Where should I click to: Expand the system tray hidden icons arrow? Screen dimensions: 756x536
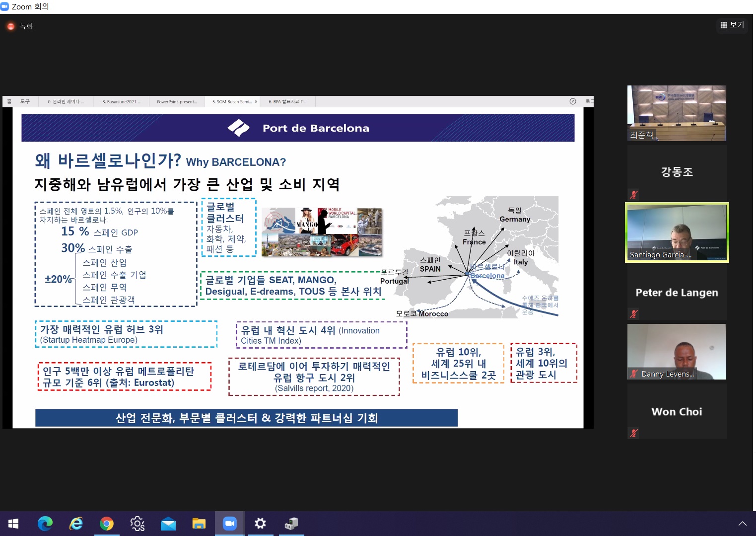click(x=743, y=524)
